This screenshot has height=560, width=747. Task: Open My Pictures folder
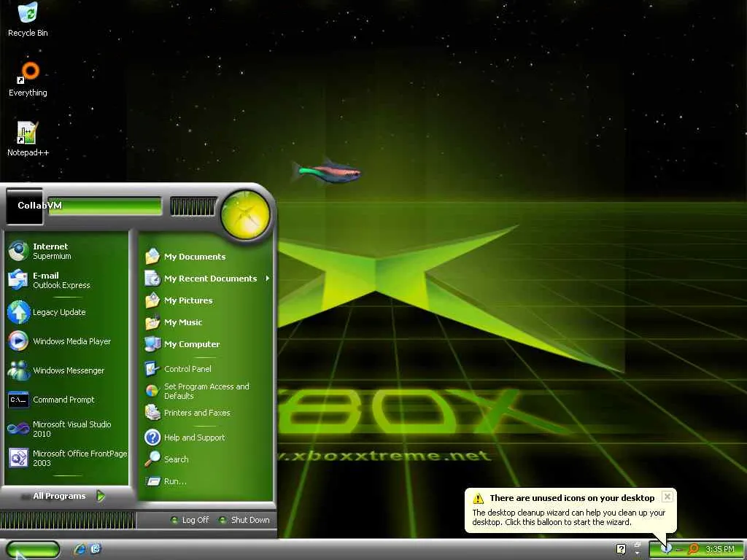point(207,300)
